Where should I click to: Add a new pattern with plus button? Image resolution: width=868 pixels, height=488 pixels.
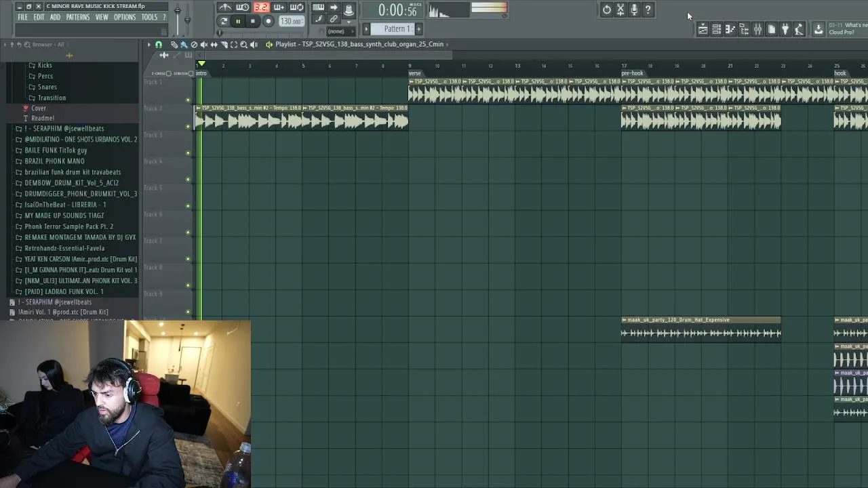pos(418,29)
